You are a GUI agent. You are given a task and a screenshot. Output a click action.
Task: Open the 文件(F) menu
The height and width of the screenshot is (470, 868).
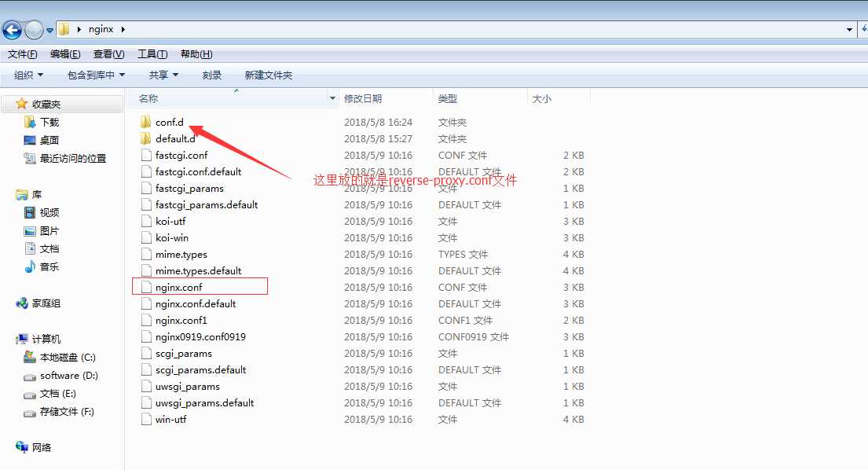[22, 53]
